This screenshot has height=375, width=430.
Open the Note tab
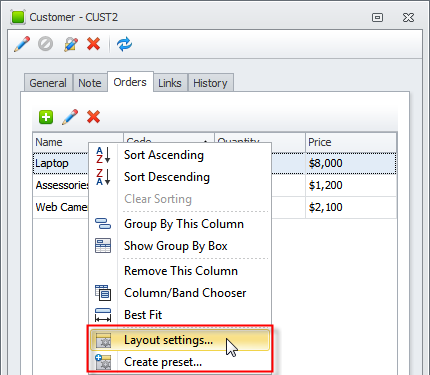point(90,83)
